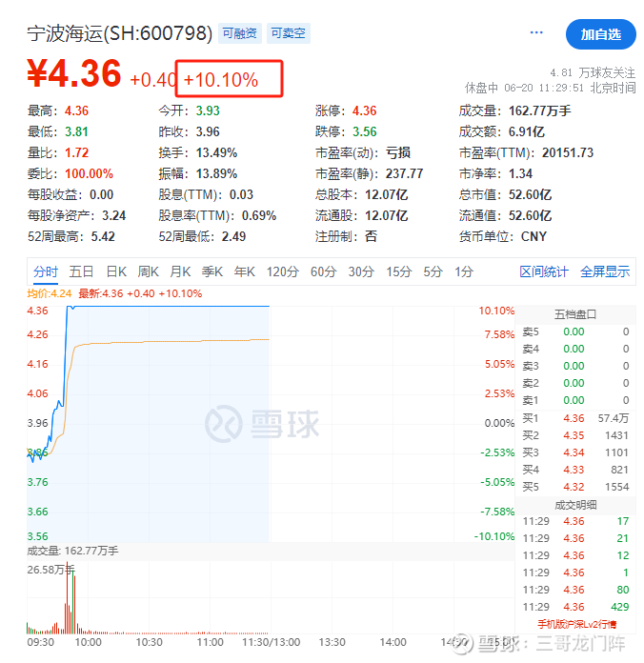Viewport: 644px width, 663px height.
Task: Click the 52周最低 value 2.49
Action: point(233,236)
